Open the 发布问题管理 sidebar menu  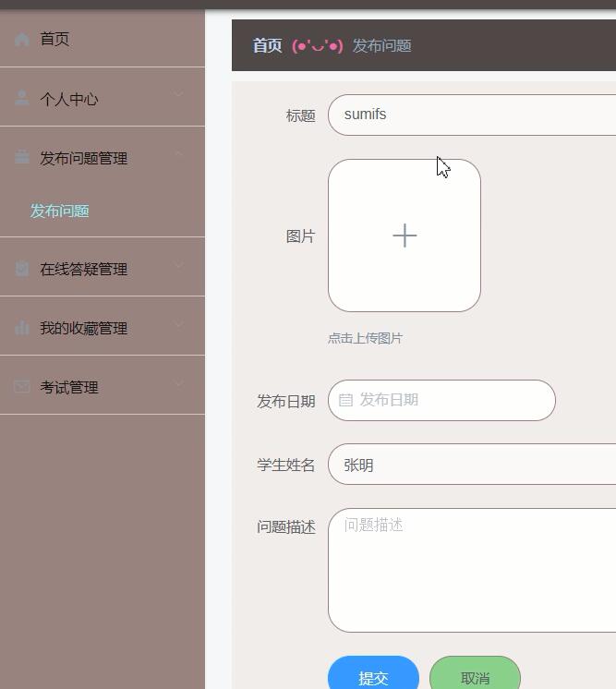coord(103,156)
